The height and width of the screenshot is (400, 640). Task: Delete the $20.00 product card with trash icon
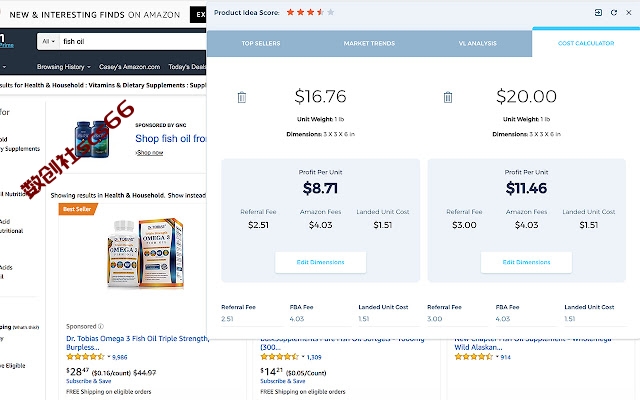(x=448, y=97)
